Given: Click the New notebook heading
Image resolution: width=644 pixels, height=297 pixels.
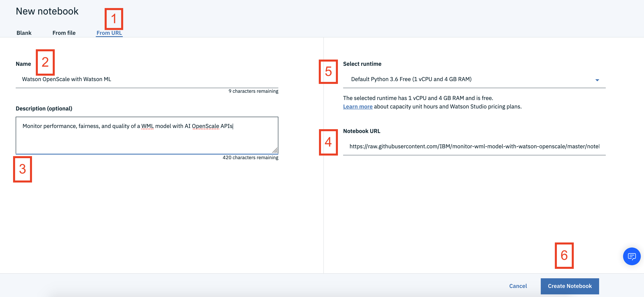Looking at the screenshot, I should pyautogui.click(x=47, y=11).
